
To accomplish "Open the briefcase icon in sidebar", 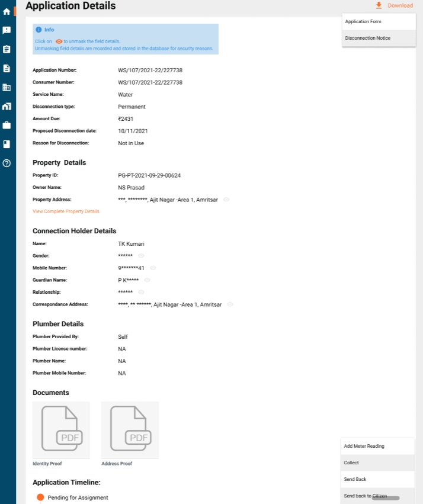I will 7,125.
